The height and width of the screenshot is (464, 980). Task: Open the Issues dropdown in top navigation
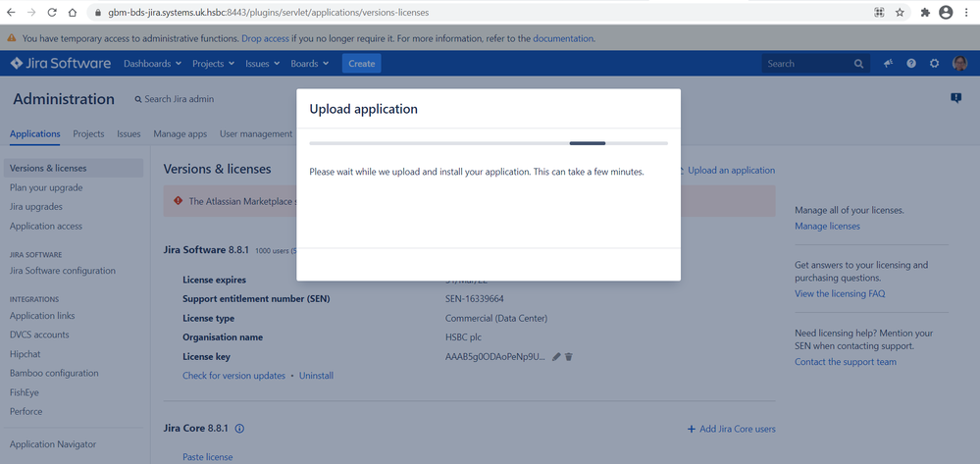tap(263, 63)
